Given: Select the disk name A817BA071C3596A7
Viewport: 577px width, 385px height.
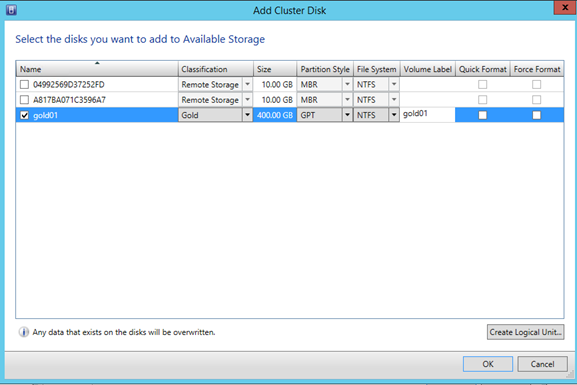Looking at the screenshot, I should [69, 100].
